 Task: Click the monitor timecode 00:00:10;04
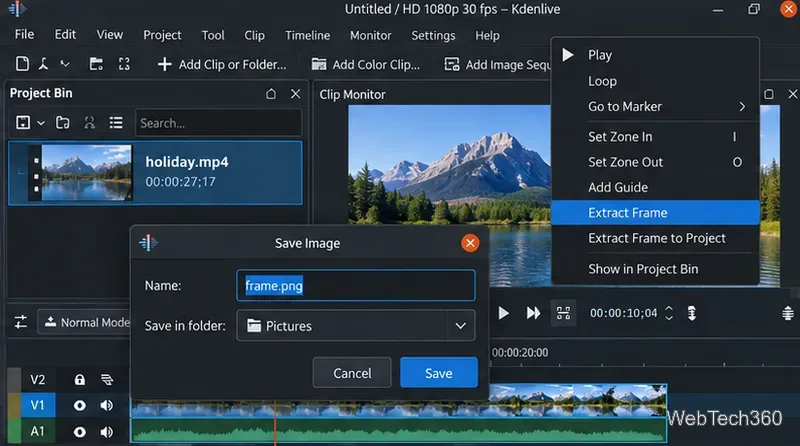pos(623,313)
